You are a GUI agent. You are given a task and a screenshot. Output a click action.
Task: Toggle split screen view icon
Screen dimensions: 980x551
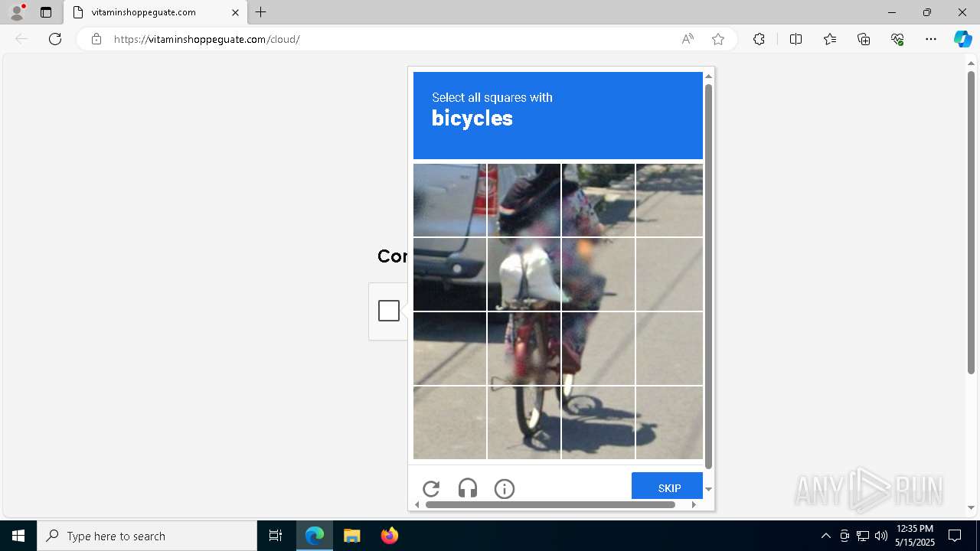795,39
